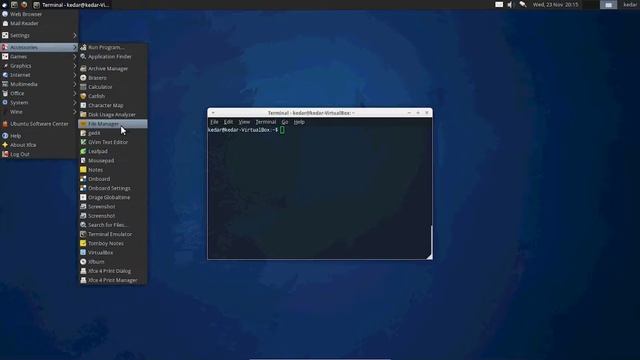This screenshot has width=640, height=360.
Task: Open gedit text editor entry
Action: click(113, 133)
